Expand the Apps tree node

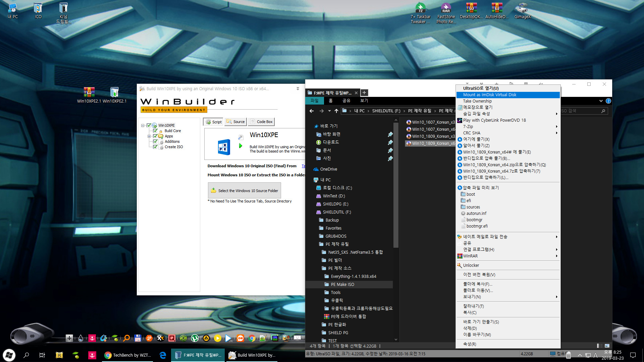pyautogui.click(x=149, y=136)
